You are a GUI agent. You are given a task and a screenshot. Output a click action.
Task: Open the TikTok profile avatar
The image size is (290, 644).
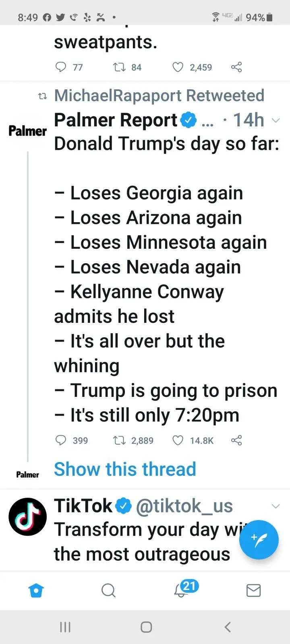tap(27, 517)
